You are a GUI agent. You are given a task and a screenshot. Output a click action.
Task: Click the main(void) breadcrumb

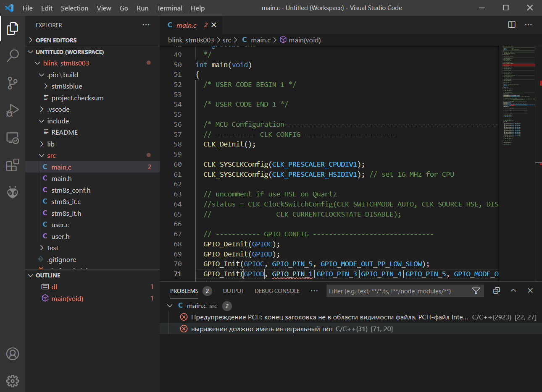click(304, 40)
